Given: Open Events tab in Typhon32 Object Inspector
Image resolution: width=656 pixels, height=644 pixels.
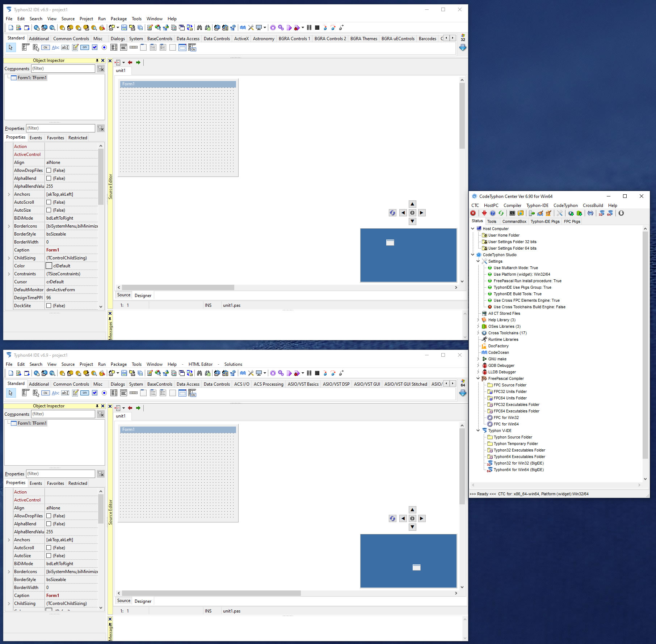Looking at the screenshot, I should point(36,138).
